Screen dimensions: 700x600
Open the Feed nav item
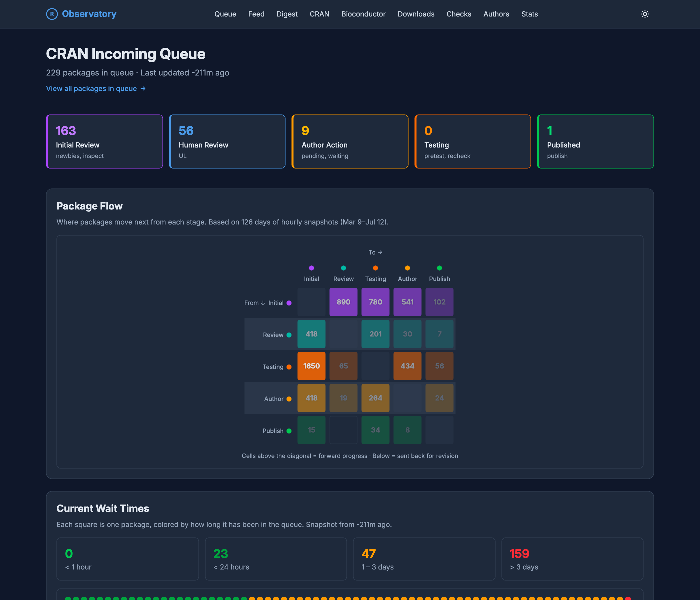[256, 14]
